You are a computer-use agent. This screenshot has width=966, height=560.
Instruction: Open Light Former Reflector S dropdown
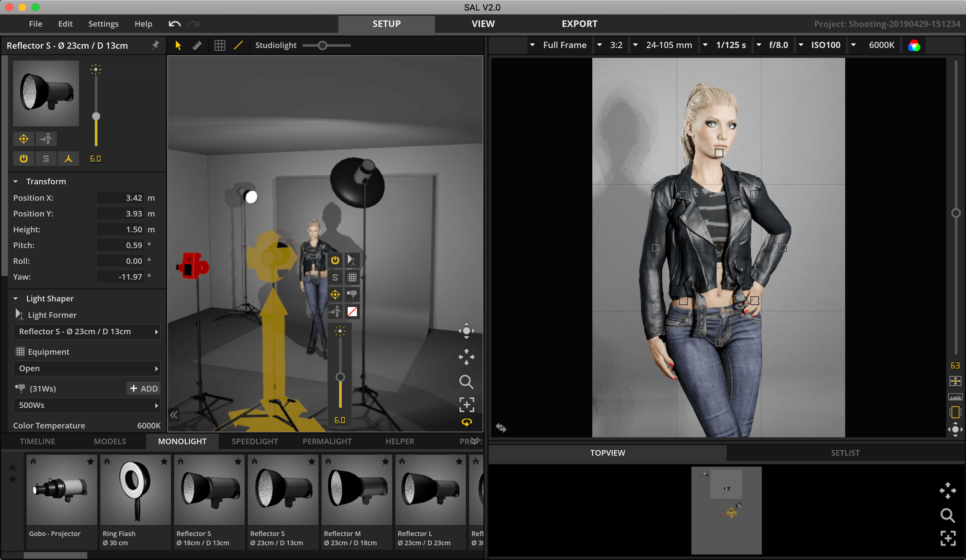(87, 332)
